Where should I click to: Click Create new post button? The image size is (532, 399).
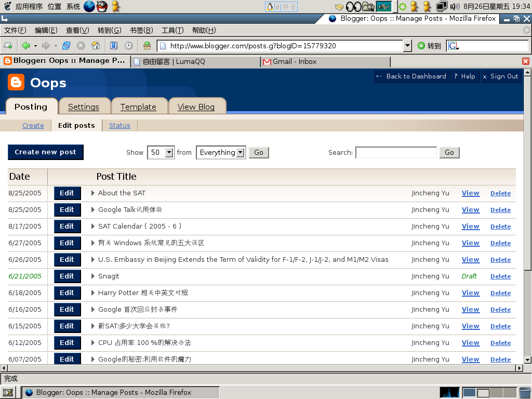coord(46,152)
